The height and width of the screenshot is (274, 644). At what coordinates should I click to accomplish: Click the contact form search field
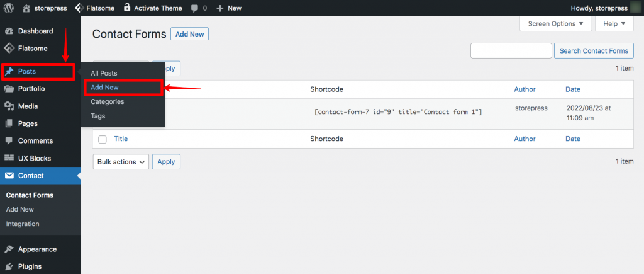point(511,50)
